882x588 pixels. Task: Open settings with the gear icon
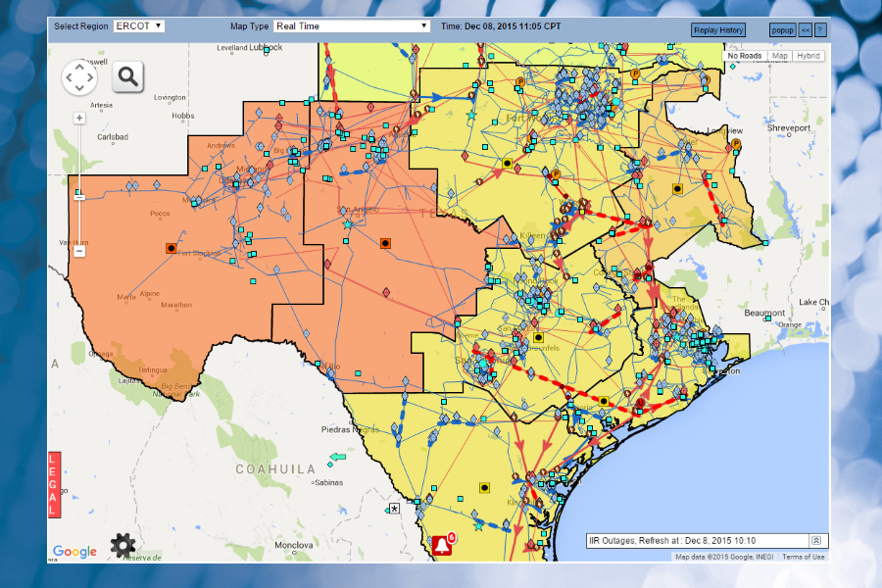[122, 545]
